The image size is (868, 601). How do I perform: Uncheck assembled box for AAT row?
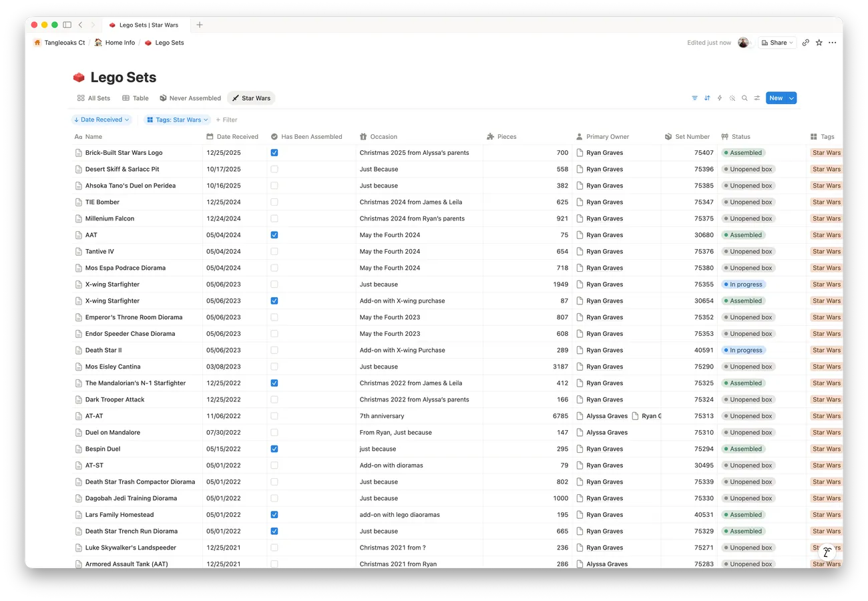coord(274,235)
